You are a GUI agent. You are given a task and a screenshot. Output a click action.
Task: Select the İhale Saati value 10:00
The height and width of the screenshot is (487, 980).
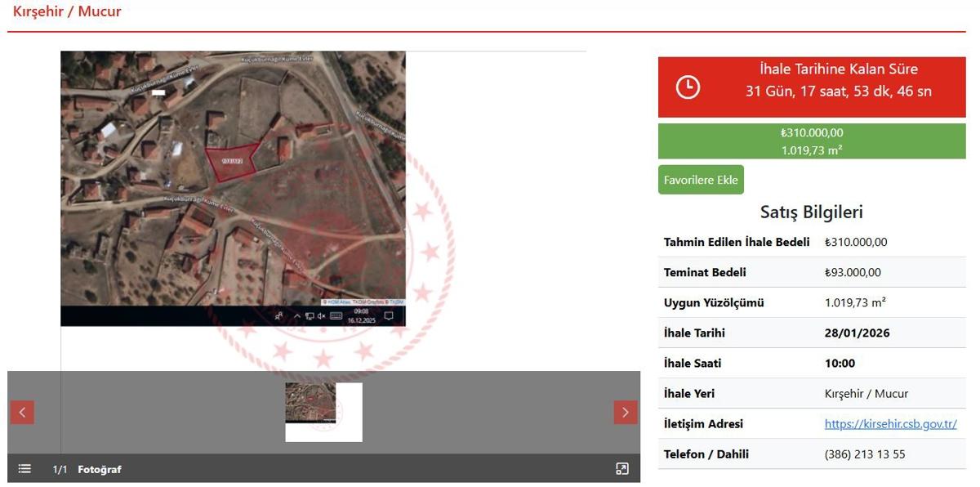[x=840, y=364]
